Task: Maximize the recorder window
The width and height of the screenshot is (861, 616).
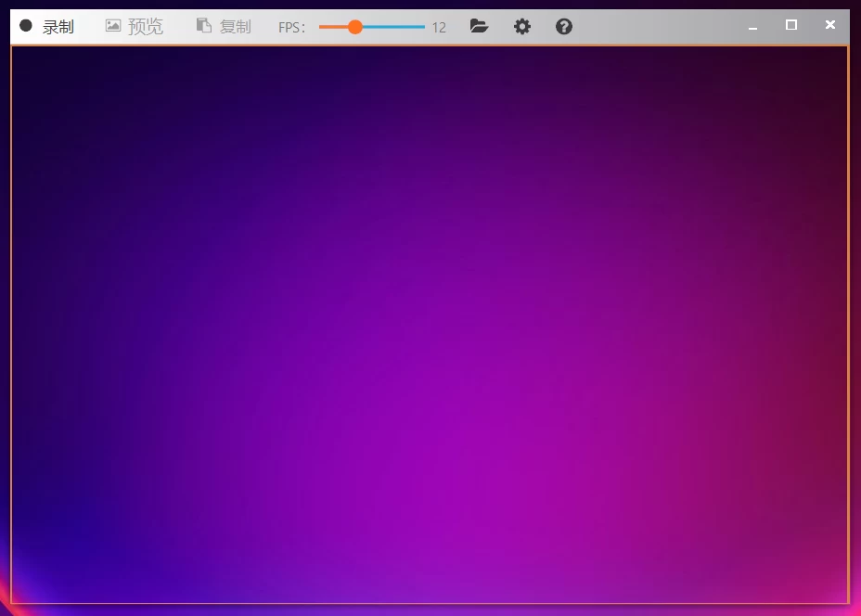Action: [x=791, y=25]
